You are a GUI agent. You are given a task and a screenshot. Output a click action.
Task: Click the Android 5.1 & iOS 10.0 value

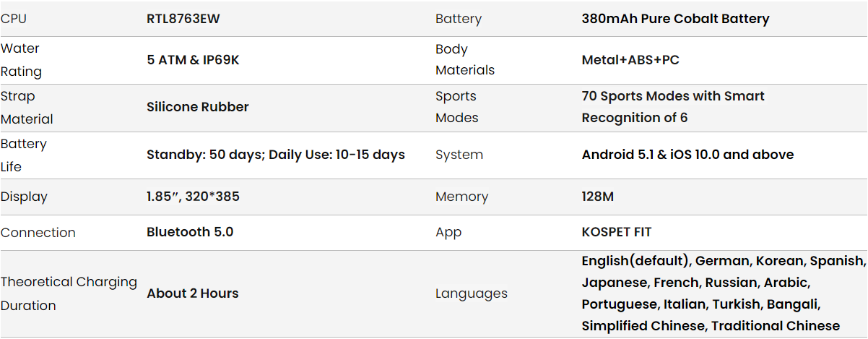point(687,155)
